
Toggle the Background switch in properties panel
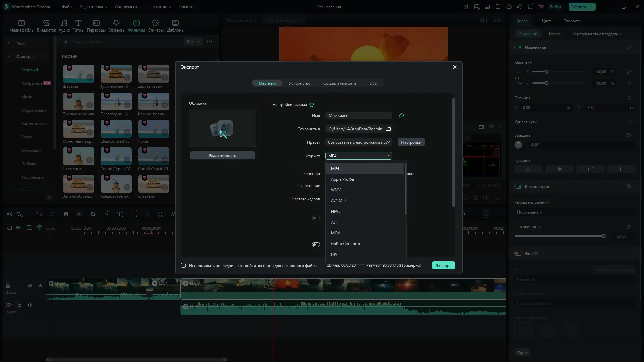click(x=518, y=254)
